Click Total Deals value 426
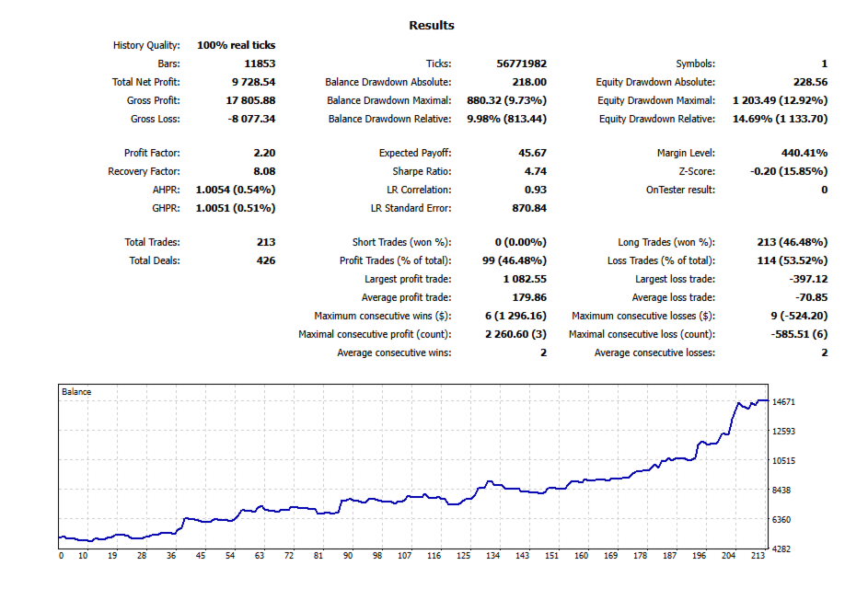 pos(266,260)
